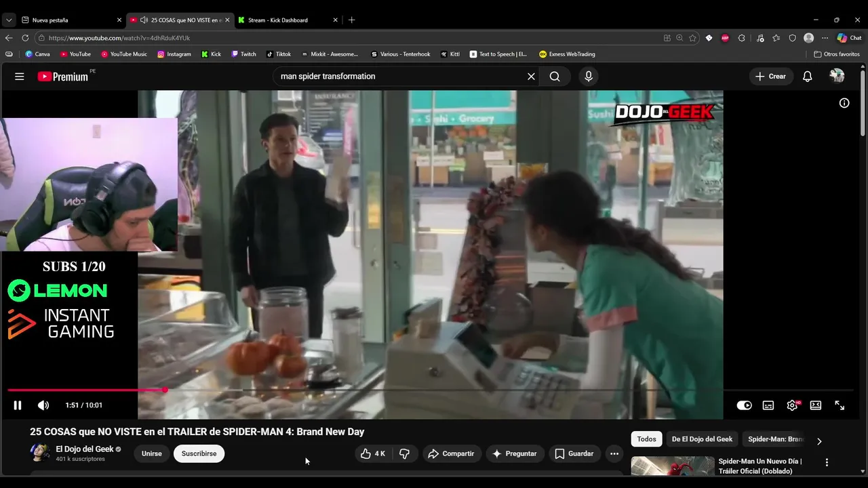868x488 pixels.
Task: Start voice search with the microphone
Action: pyautogui.click(x=589, y=77)
